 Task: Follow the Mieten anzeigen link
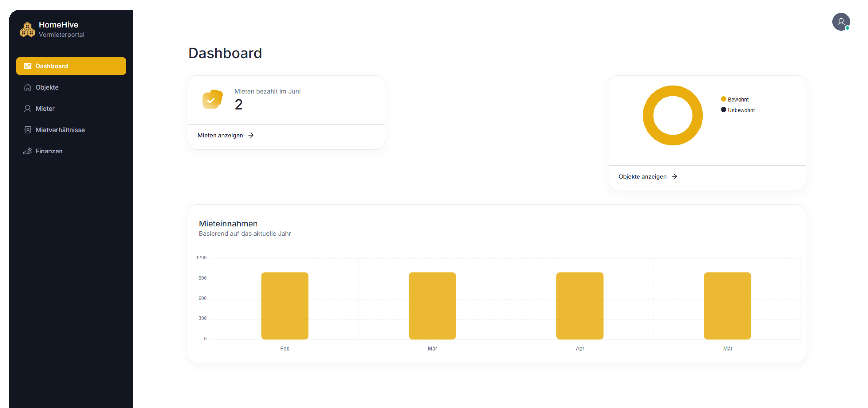coord(220,135)
